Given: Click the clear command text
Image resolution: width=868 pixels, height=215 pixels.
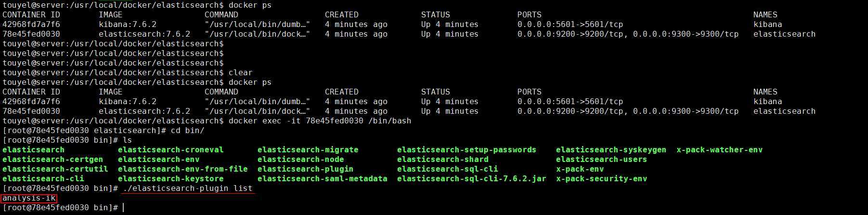Looking at the screenshot, I should 240,73.
